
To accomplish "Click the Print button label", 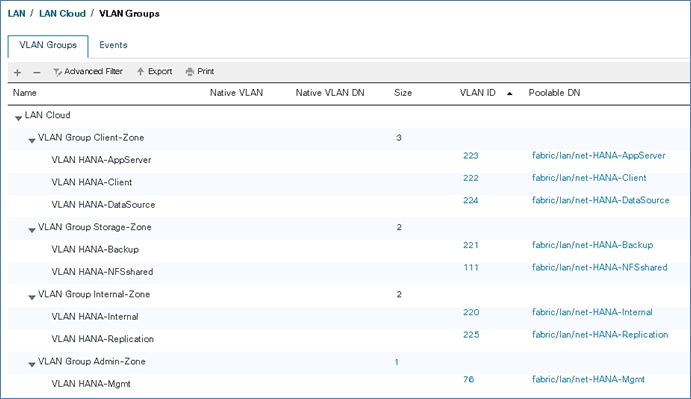I will [x=205, y=71].
